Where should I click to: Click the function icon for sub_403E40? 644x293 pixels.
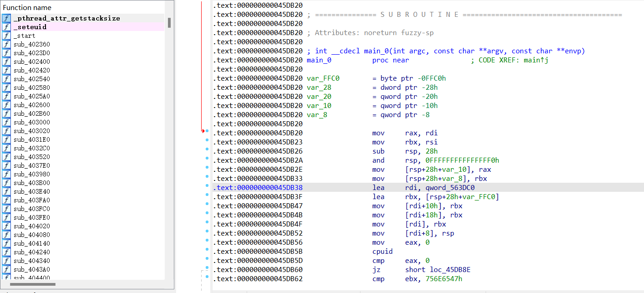pyautogui.click(x=6, y=191)
